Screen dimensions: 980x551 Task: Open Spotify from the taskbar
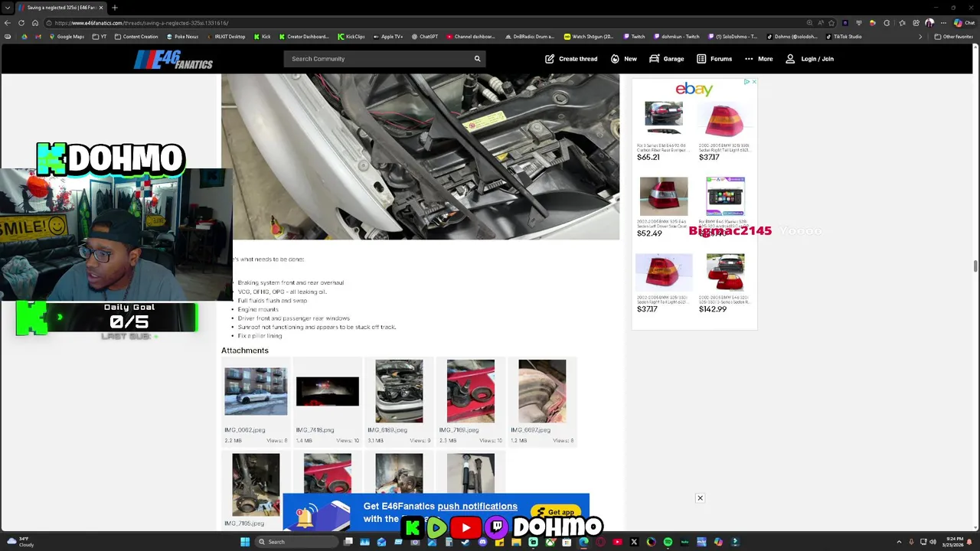click(668, 542)
